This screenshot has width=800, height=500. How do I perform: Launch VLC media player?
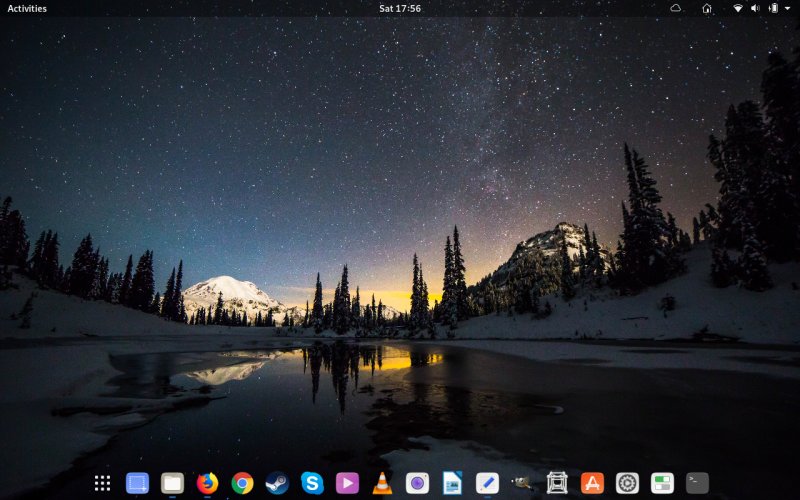tap(382, 483)
